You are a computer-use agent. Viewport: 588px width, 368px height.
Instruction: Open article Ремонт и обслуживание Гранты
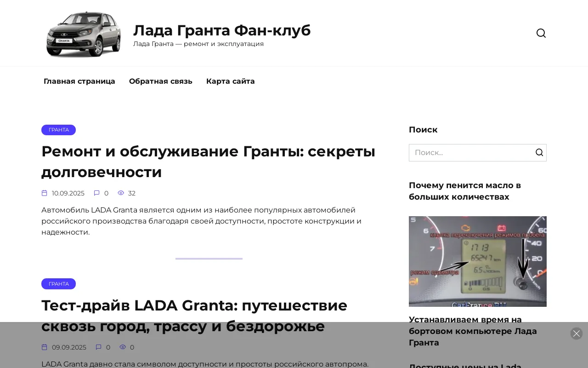pos(209,161)
